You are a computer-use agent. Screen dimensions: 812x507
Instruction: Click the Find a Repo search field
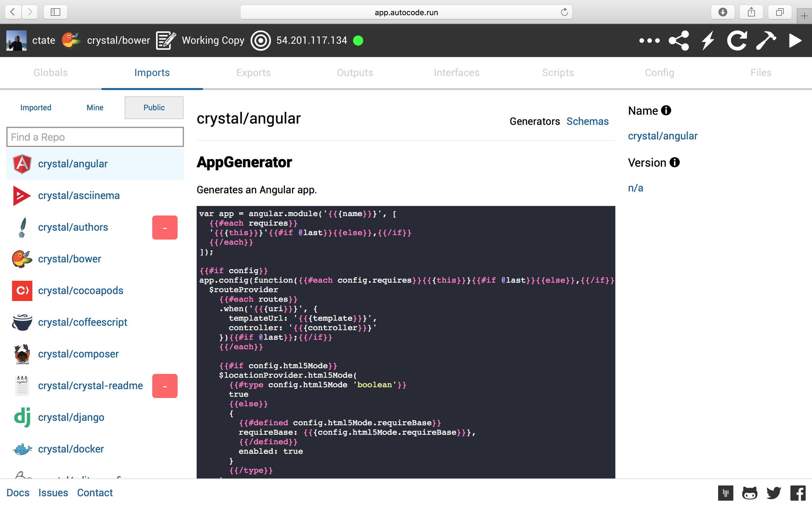pos(95,137)
